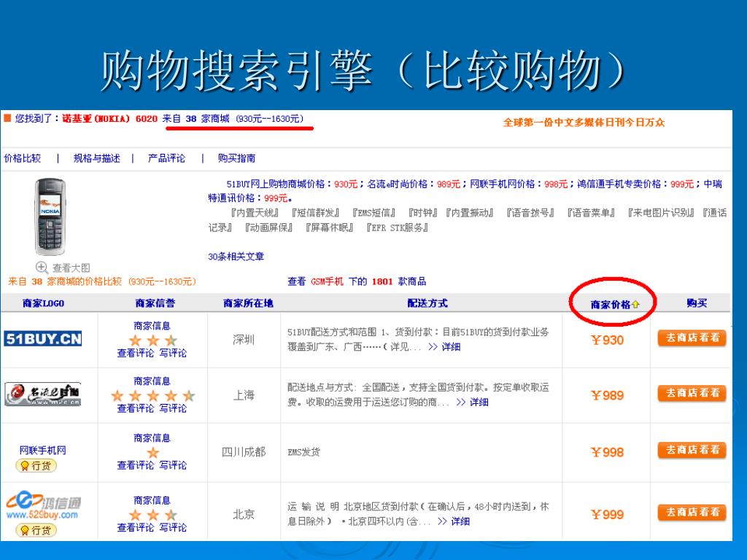Open 商家信息 in 上海 row
Image resolution: width=747 pixels, height=560 pixels.
[152, 381]
